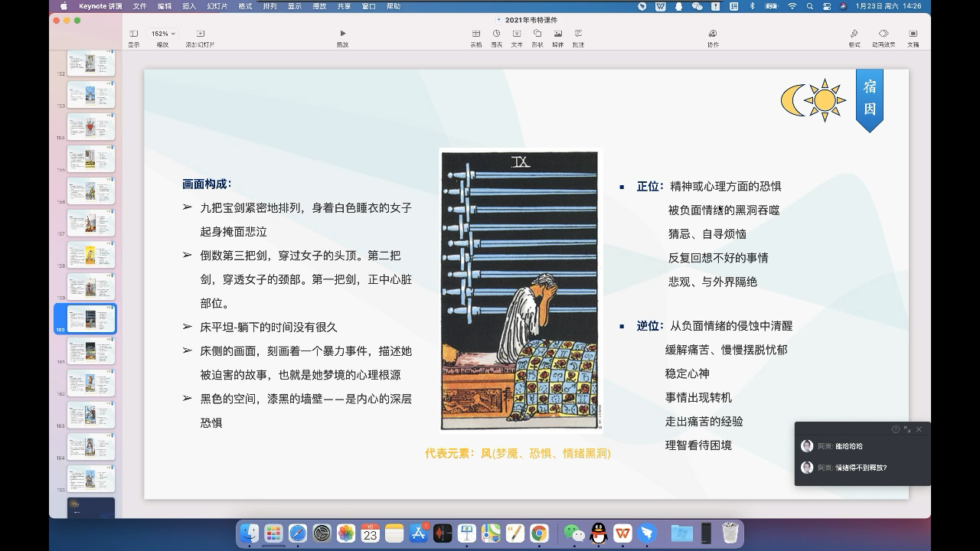Open the collaborate (协作) button
The height and width of the screenshot is (551, 980).
tap(713, 38)
